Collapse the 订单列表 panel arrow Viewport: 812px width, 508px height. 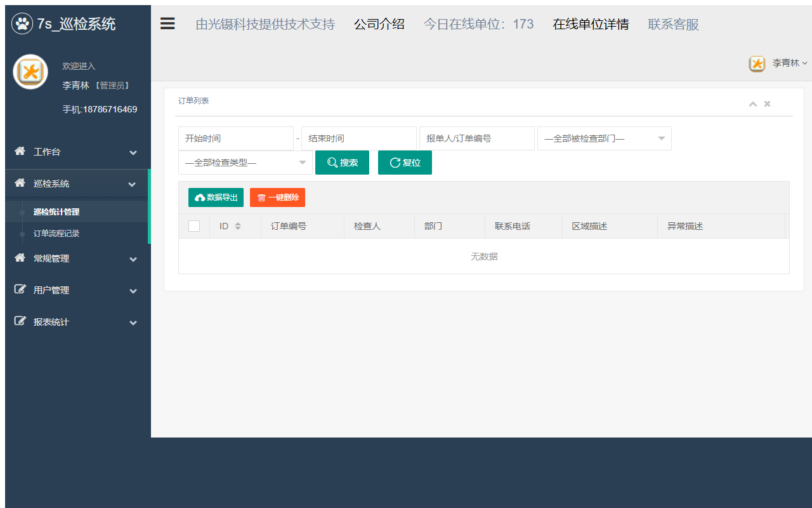pos(753,104)
